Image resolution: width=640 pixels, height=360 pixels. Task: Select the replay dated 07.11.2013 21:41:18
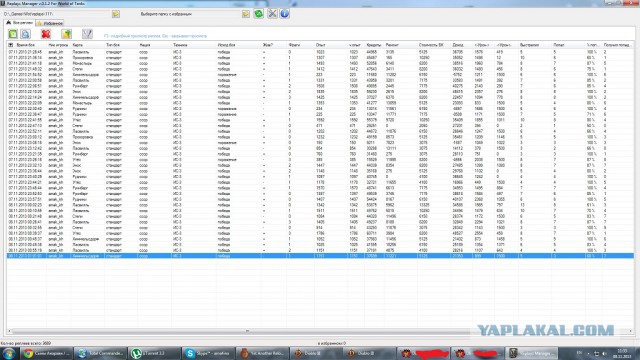pyautogui.click(x=320, y=64)
